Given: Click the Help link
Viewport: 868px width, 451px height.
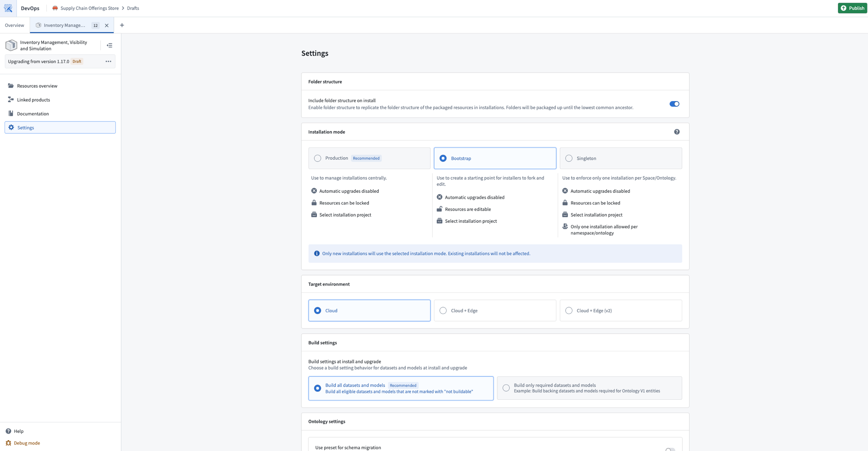Looking at the screenshot, I should [19, 431].
